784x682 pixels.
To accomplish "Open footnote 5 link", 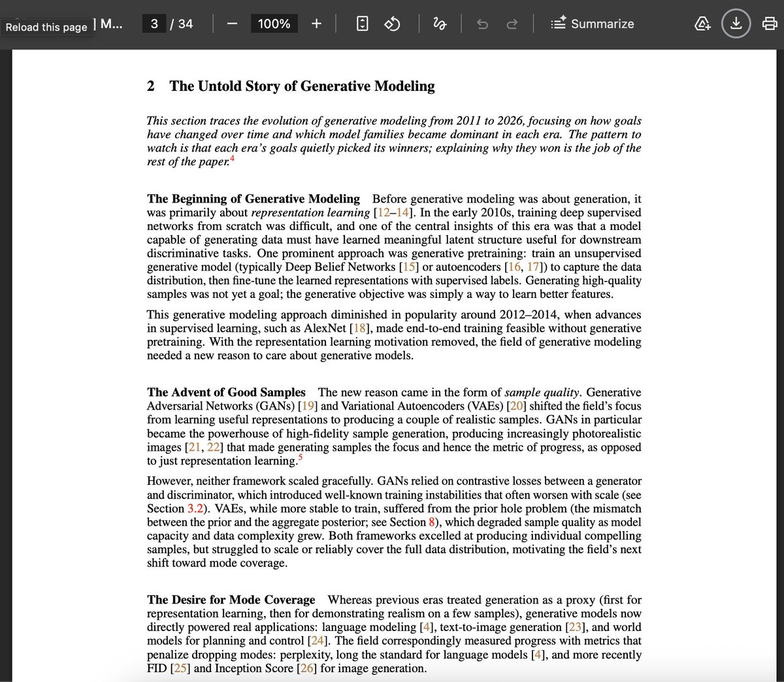I will click(x=300, y=457).
